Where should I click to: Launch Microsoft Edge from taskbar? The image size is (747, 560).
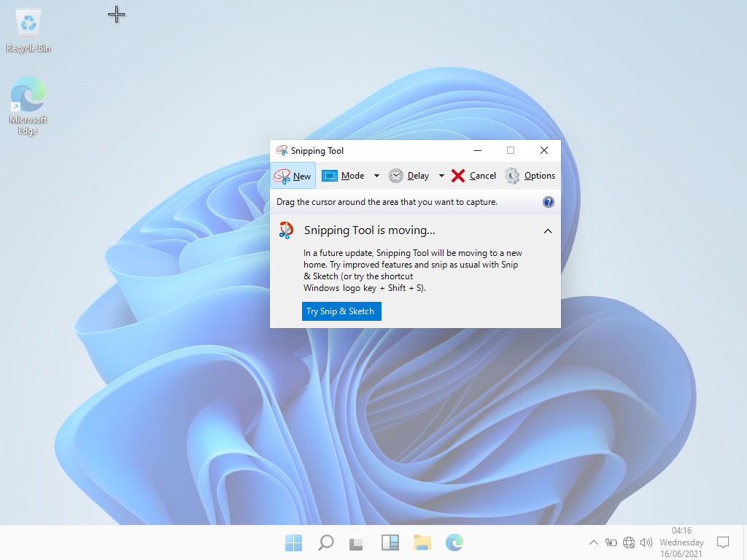click(454, 542)
